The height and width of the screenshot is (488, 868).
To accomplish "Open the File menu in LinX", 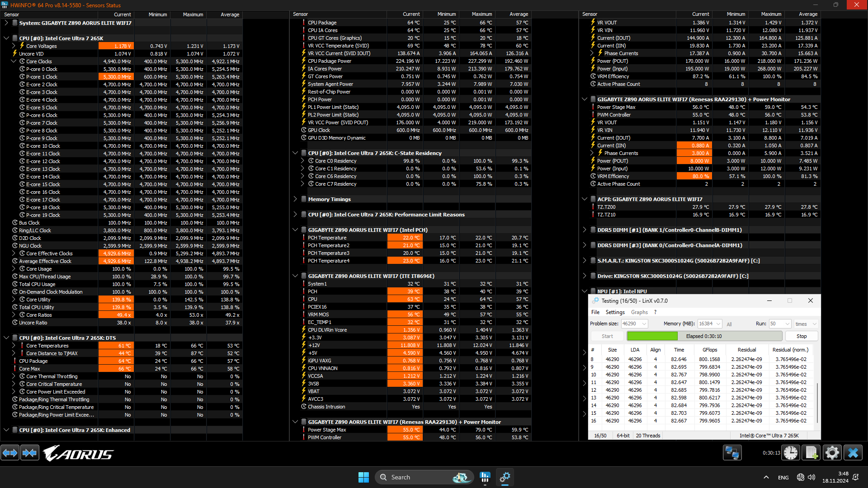I will point(595,312).
